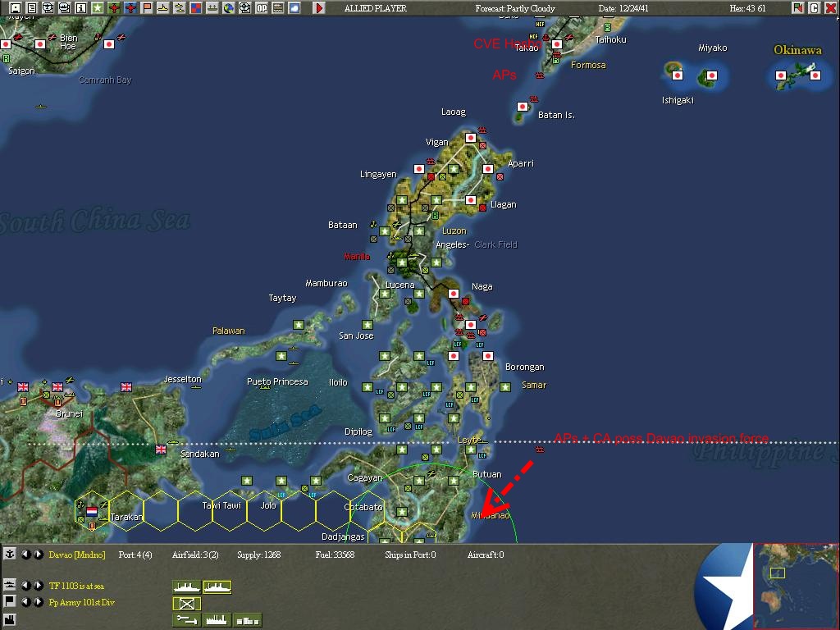
Task: Click the 'TF 1103 is at sea' label
Action: (x=76, y=586)
